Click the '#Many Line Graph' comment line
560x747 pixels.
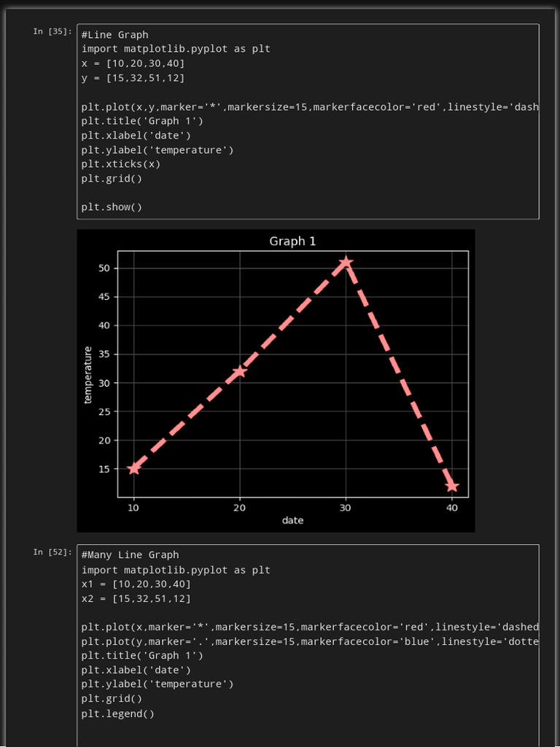point(130,555)
